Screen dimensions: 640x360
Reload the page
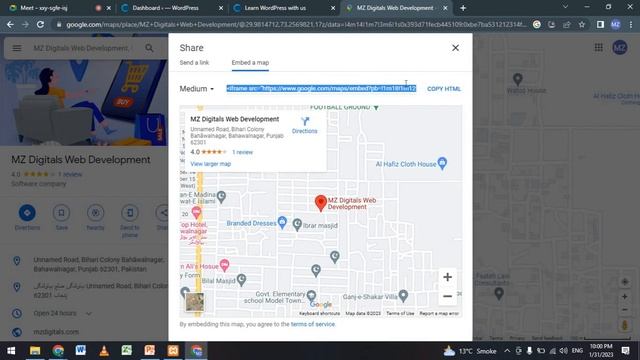tap(40, 24)
